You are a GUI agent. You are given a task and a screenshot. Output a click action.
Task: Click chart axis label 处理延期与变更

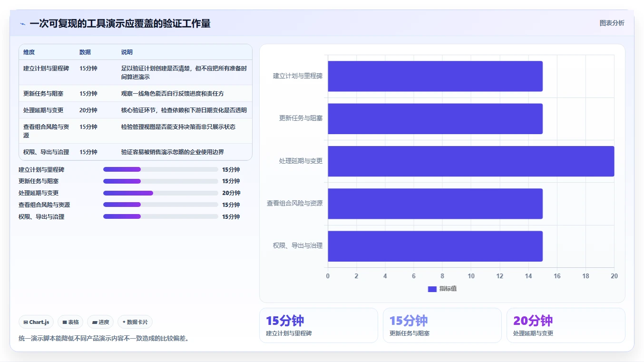tap(301, 161)
